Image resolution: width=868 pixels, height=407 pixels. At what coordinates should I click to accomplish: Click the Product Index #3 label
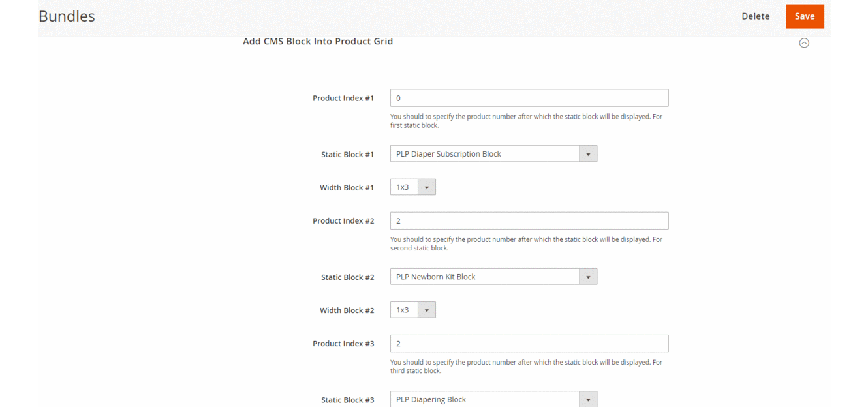343,344
